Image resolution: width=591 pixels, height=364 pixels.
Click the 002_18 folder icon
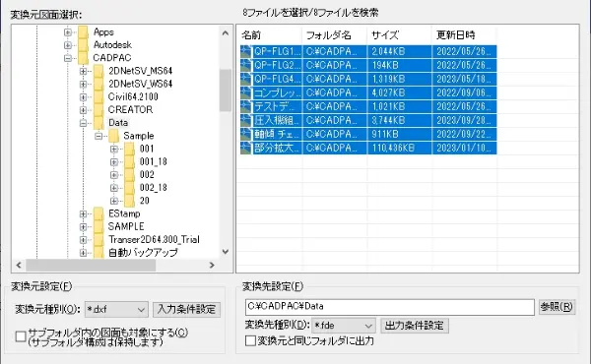(x=129, y=188)
